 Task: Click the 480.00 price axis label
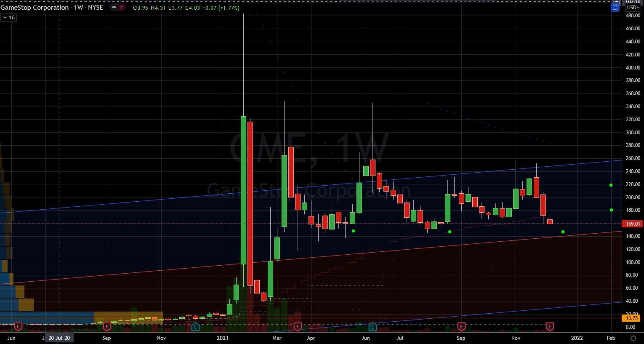(633, 16)
